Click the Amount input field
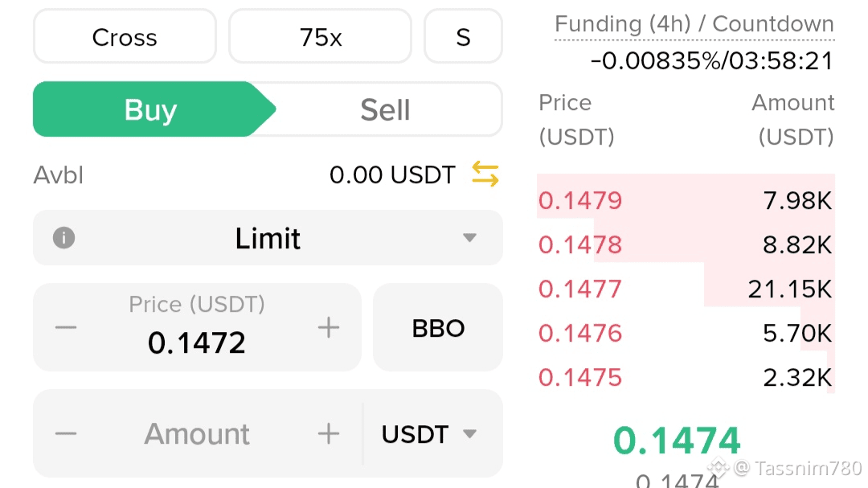 (x=197, y=434)
